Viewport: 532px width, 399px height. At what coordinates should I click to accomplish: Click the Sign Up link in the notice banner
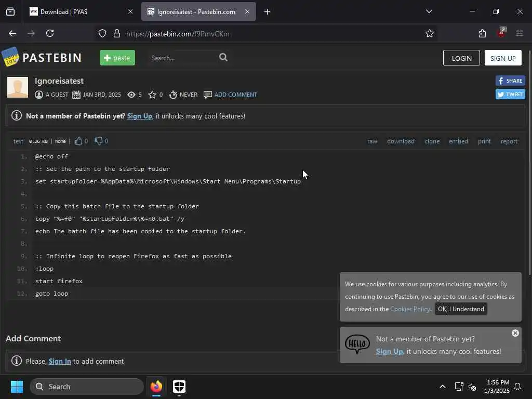[x=139, y=116]
